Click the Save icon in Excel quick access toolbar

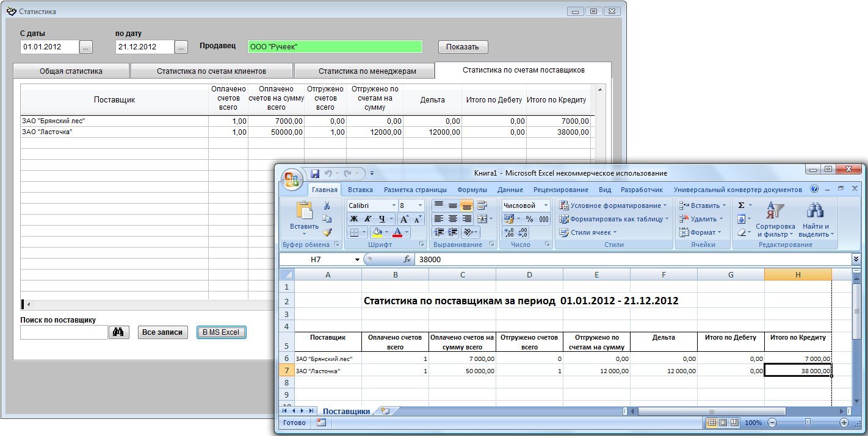click(315, 174)
